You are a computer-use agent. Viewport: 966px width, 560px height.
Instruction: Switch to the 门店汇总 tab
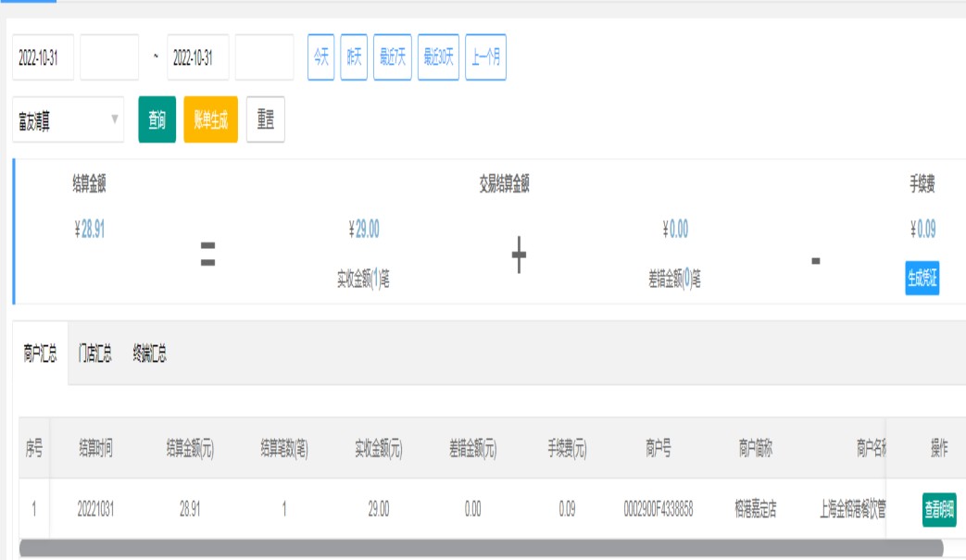point(94,354)
